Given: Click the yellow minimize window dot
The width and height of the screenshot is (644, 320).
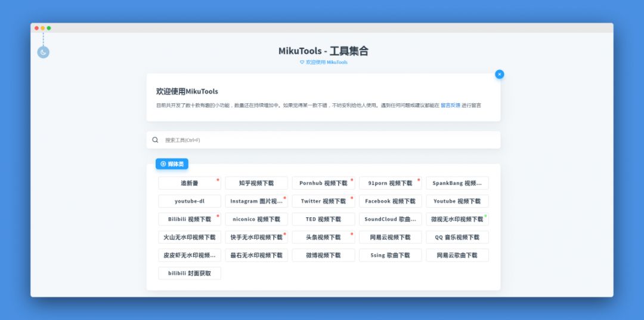Looking at the screenshot, I should (x=43, y=28).
